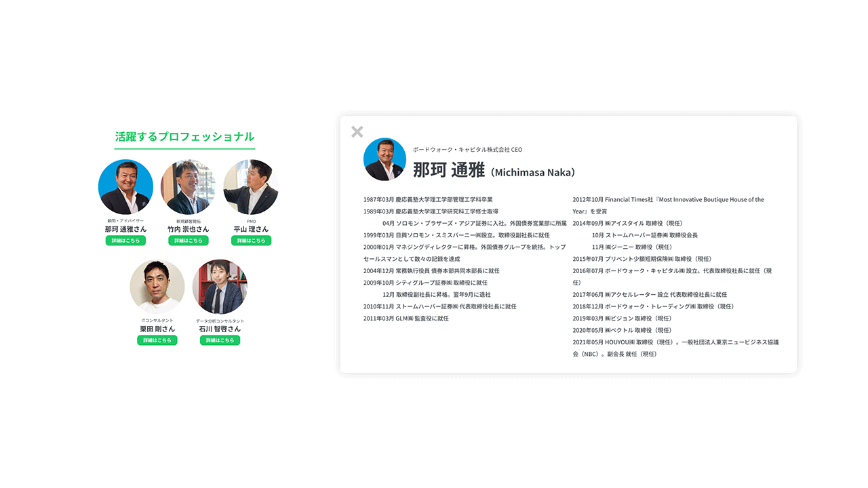Open details button below 竹内 崇也さん

[x=189, y=241]
